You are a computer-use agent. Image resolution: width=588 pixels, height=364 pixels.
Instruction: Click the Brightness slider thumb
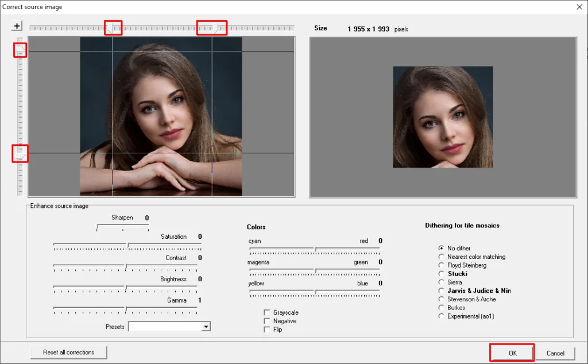[126, 288]
